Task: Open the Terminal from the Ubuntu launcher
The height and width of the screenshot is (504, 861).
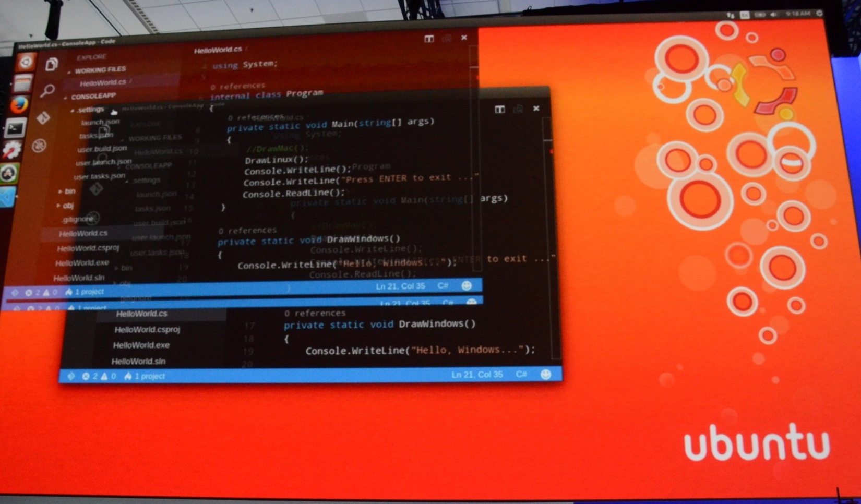Action: 17,126
